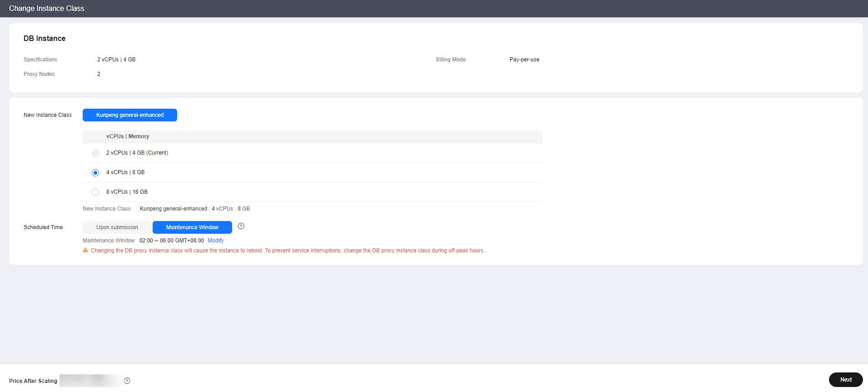
Task: Click '2 vCPUs | 4 GB (Current)' row text
Action: (137, 153)
